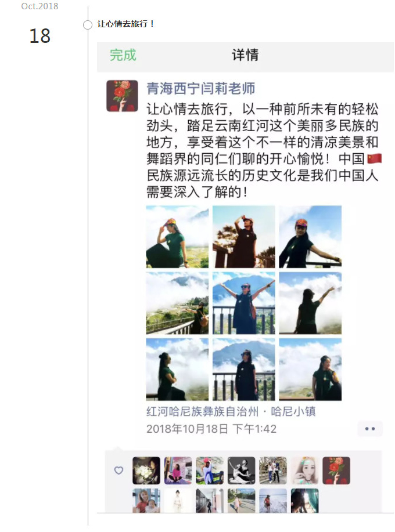Click the red flower avatar among likers
The width and height of the screenshot is (395, 532).
click(336, 471)
